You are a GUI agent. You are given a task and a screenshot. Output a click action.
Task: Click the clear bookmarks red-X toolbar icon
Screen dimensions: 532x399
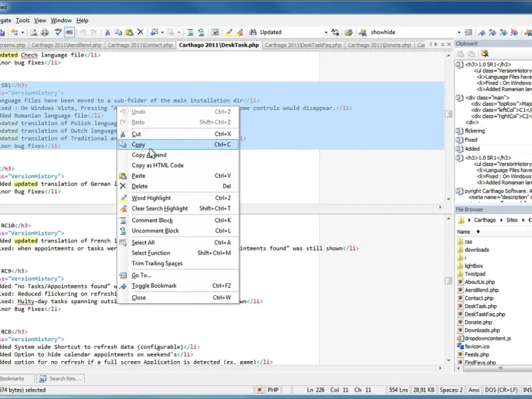(514, 32)
